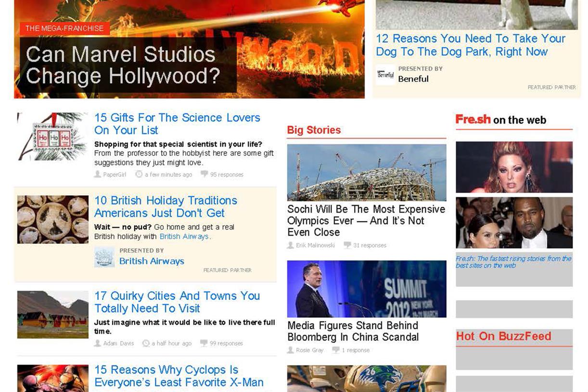Click the person icon next to PaperGirl
This screenshot has height=392, width=588.
click(x=97, y=175)
